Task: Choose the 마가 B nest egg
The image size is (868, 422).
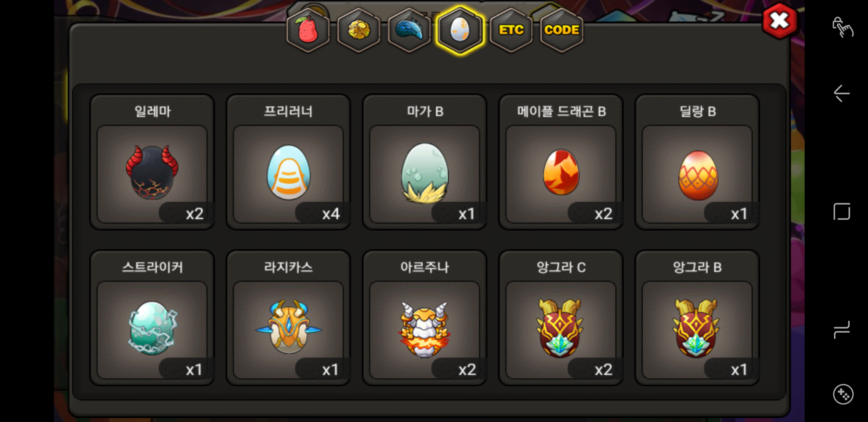Action: click(x=425, y=162)
